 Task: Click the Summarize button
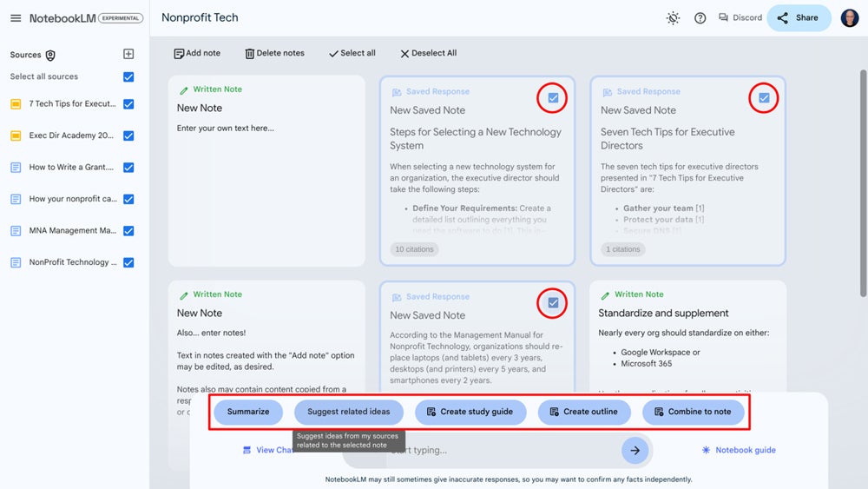tap(248, 412)
